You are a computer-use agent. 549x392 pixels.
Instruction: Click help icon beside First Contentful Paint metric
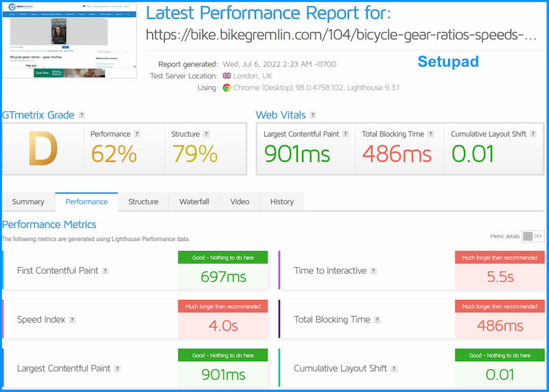click(x=106, y=270)
